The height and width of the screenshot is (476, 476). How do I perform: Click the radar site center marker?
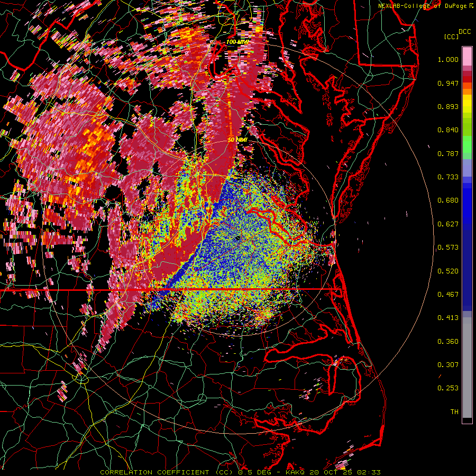click(237, 239)
